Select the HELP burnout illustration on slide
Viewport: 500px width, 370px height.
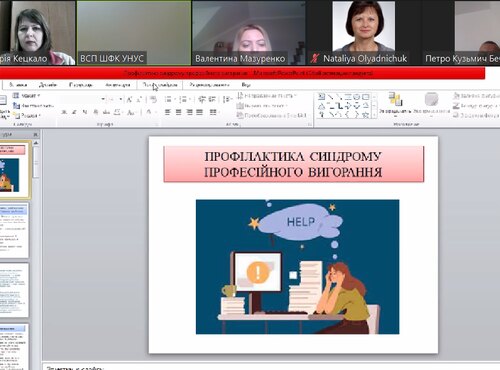(297, 267)
